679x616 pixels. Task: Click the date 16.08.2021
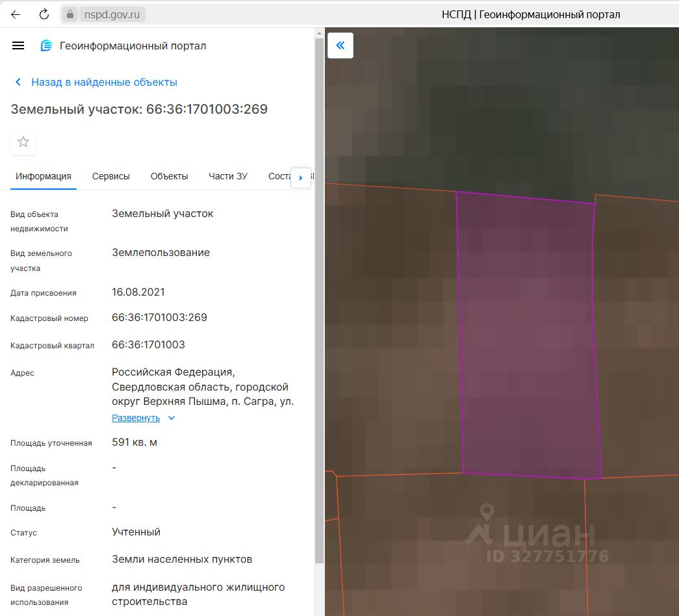point(138,292)
